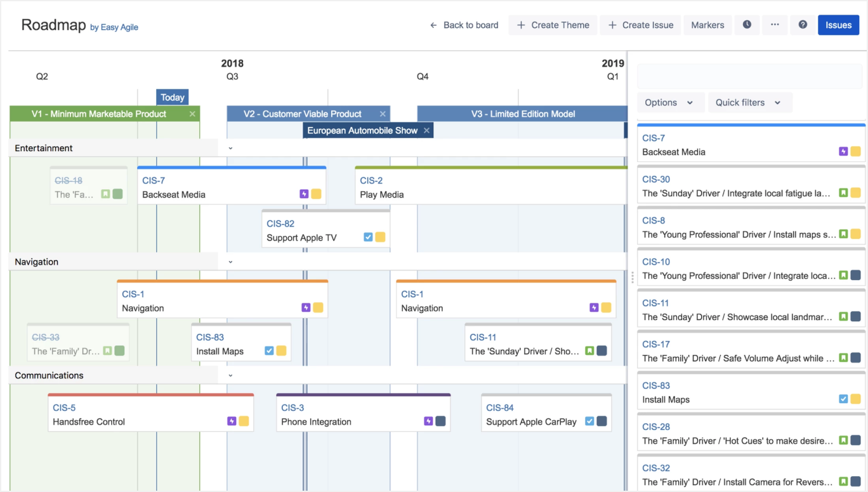The height and width of the screenshot is (492, 868).
Task: Click the Today timeline marker
Action: click(172, 97)
